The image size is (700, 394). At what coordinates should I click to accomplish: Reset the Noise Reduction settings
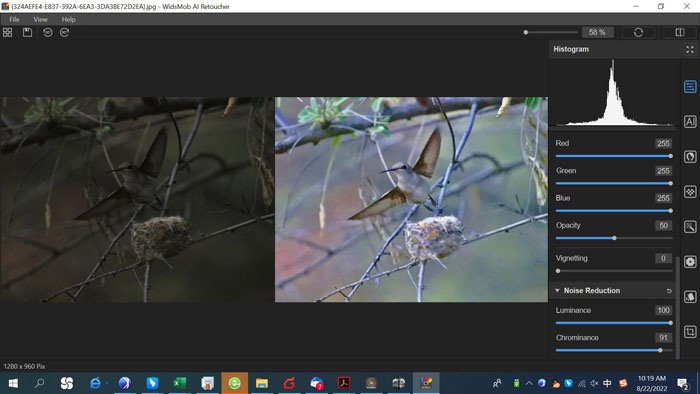[x=669, y=290]
